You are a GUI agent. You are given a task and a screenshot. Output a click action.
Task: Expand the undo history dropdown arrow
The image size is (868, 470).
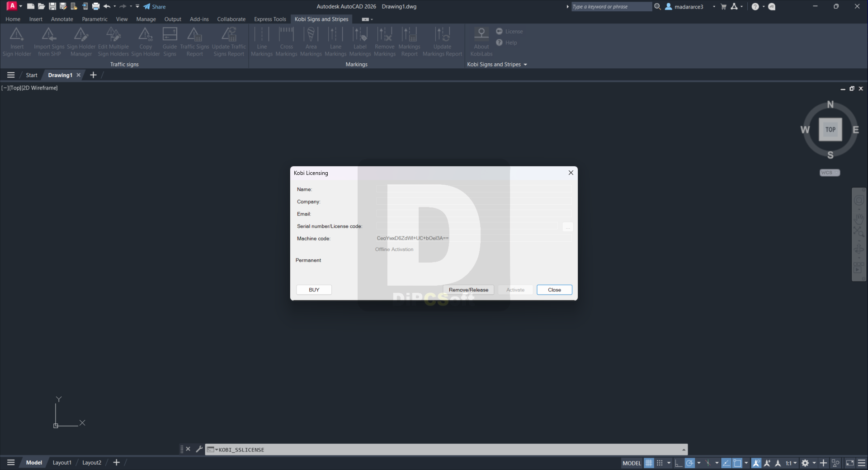[x=115, y=6]
